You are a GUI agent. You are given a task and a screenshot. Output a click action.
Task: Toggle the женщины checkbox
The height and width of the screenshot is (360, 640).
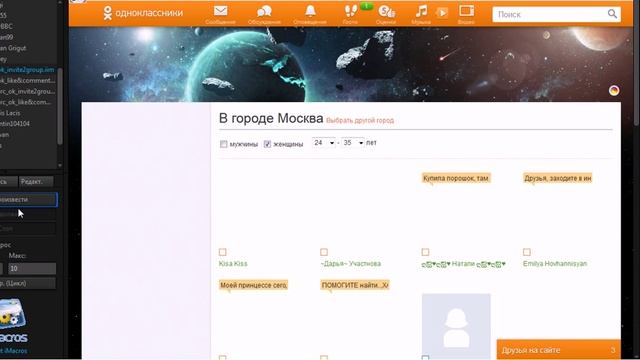coord(267,144)
